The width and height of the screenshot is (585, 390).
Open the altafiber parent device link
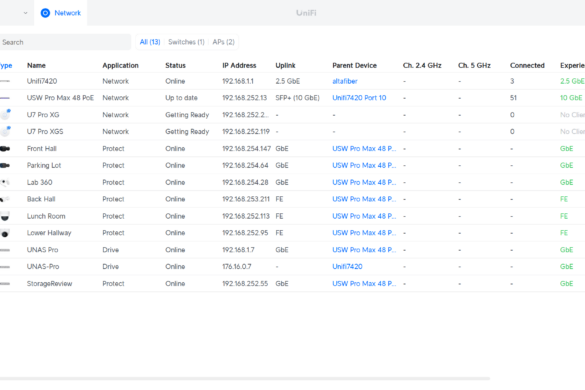coord(345,81)
